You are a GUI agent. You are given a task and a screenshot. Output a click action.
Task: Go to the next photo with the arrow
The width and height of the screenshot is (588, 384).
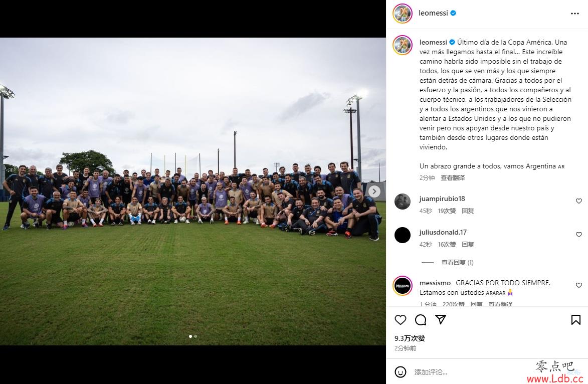(374, 191)
